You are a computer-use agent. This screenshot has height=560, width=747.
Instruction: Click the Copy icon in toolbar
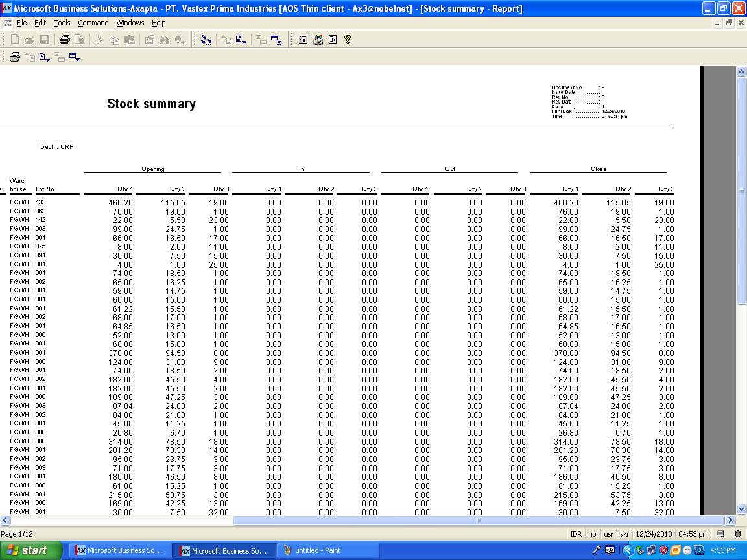pos(114,40)
